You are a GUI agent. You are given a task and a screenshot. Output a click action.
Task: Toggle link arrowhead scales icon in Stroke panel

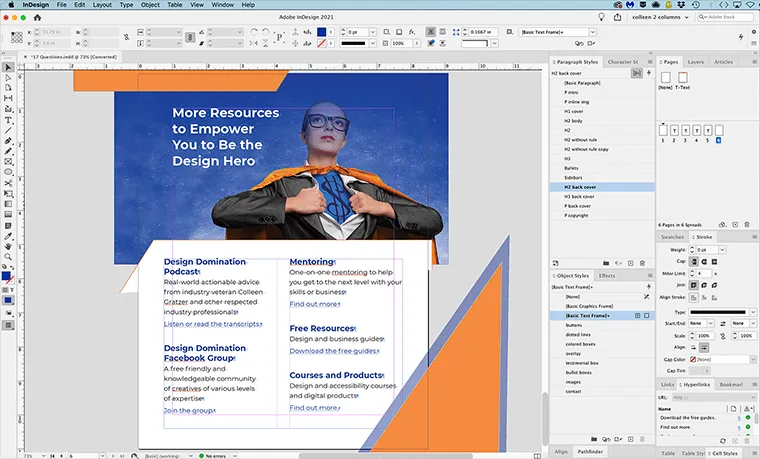[x=723, y=336]
